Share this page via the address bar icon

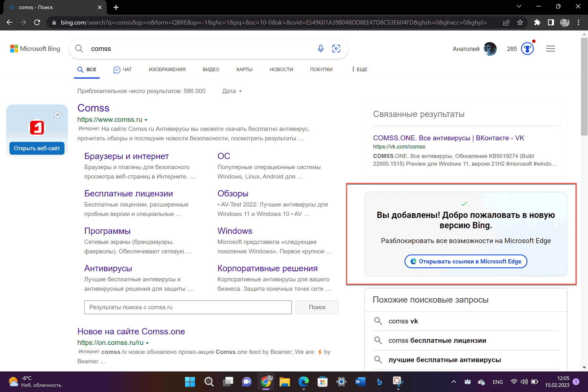[x=506, y=22]
